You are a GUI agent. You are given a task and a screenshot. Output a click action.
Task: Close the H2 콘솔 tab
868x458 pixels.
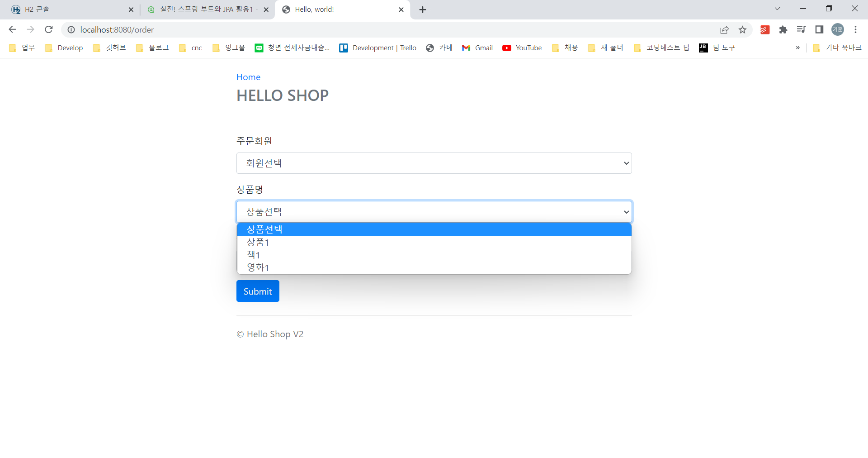pyautogui.click(x=131, y=10)
